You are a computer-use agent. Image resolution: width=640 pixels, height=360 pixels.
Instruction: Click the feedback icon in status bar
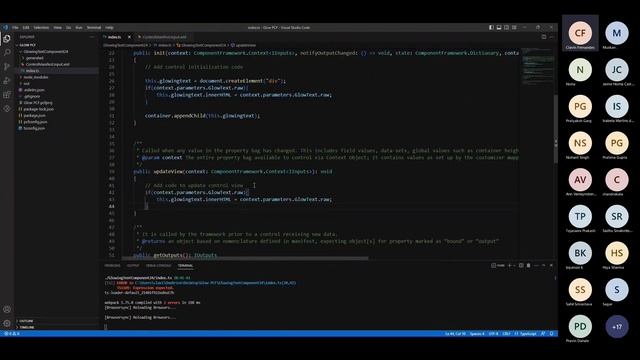click(543, 333)
